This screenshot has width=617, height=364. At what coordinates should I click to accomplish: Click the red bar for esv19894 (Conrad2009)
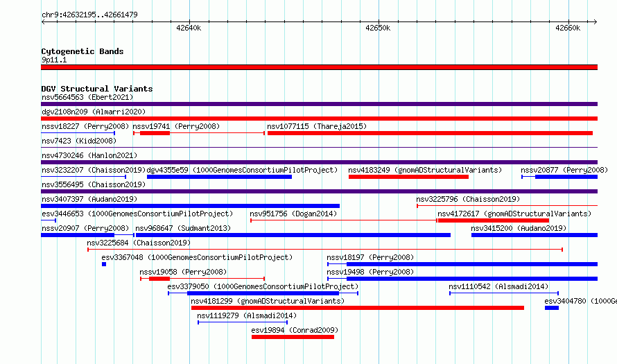[x=293, y=337]
